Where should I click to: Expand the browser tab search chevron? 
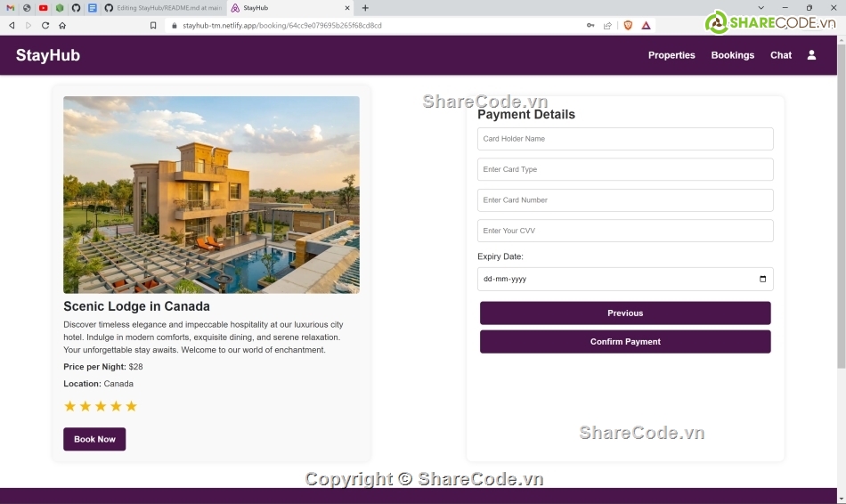pos(761,8)
